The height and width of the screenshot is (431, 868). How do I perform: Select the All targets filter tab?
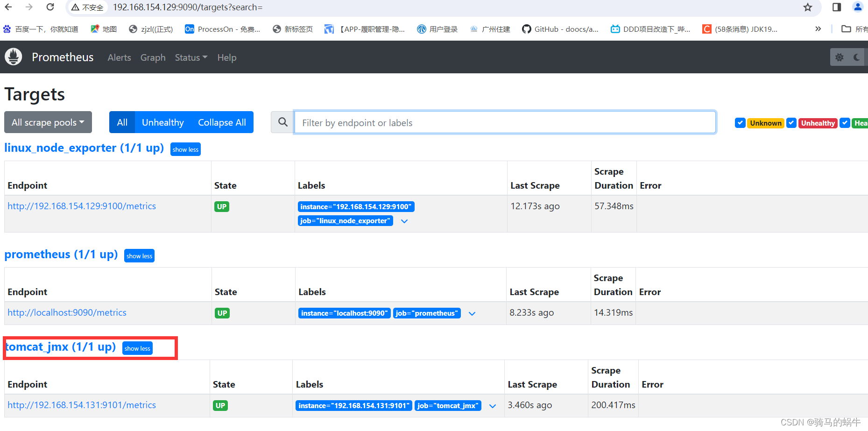[x=122, y=122]
